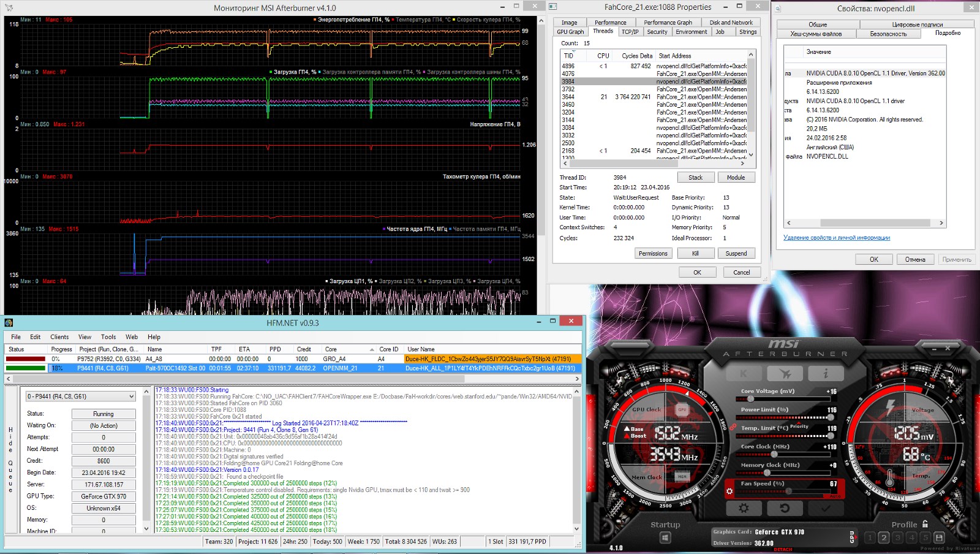Click the MSI Afterburner monitoring window icon
Viewport: 980px width, 554px height.
pos(9,7)
